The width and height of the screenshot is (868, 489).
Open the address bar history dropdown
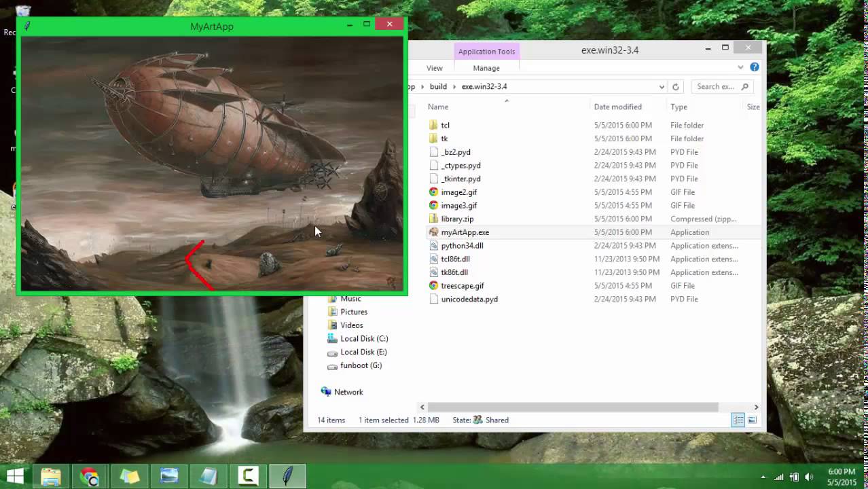(662, 86)
